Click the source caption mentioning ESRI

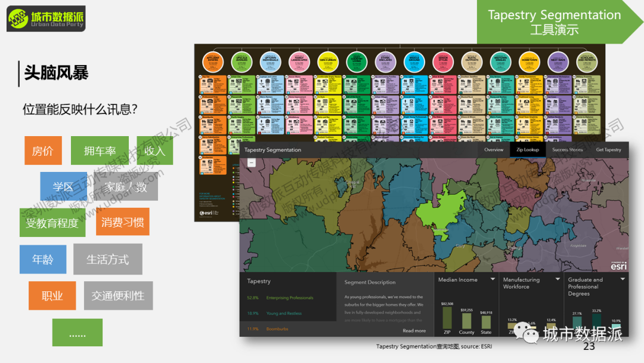click(434, 346)
